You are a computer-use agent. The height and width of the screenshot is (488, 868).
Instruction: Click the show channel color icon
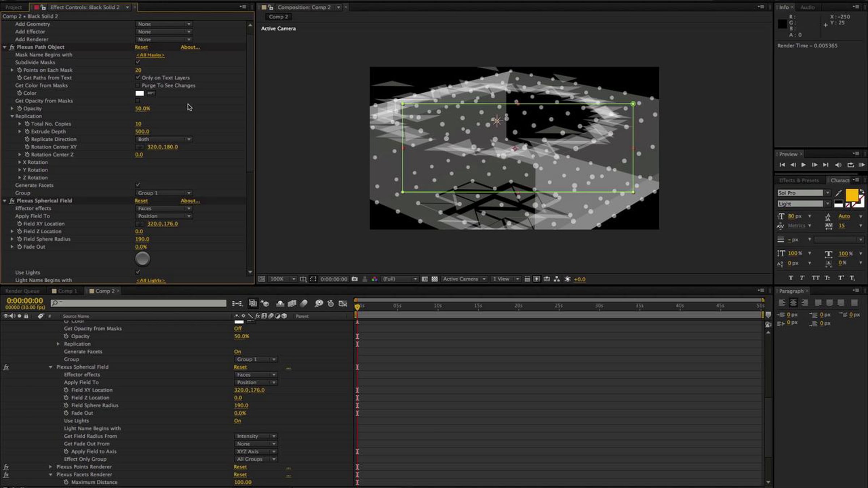375,279
